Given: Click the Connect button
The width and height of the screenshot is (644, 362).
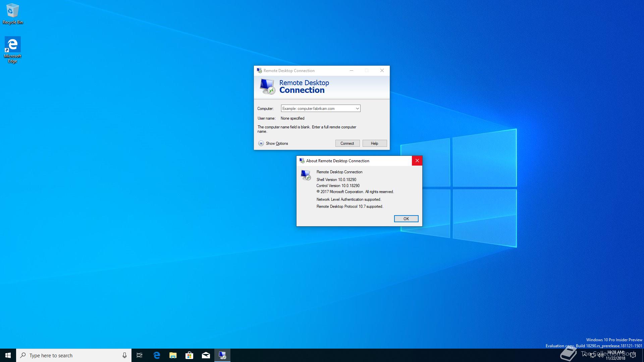Looking at the screenshot, I should [347, 143].
